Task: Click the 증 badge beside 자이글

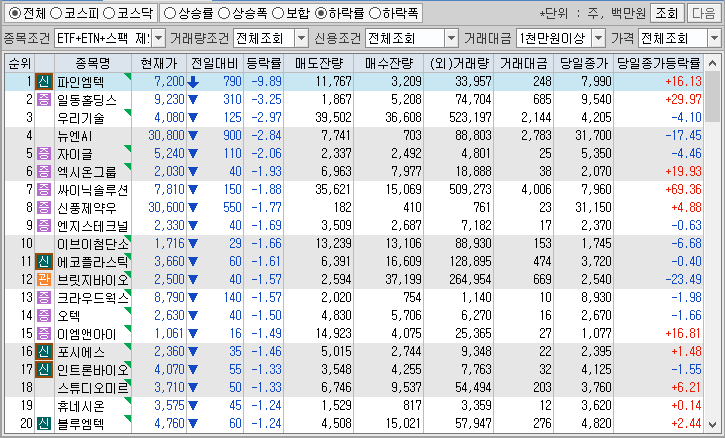Action: [44, 154]
